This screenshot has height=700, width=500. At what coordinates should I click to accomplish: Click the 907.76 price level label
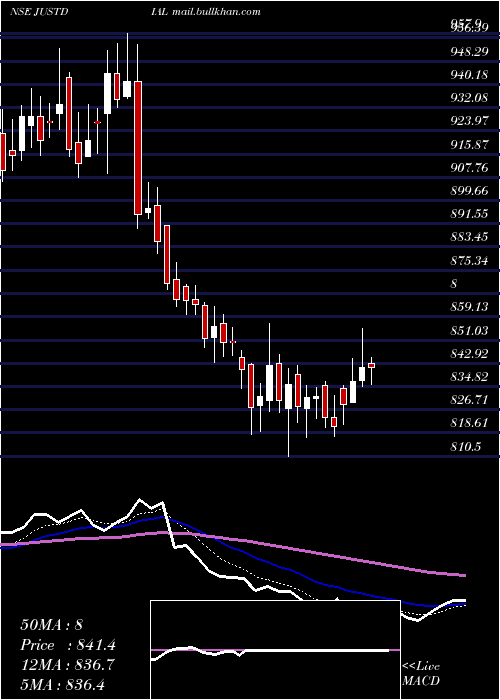click(x=469, y=167)
